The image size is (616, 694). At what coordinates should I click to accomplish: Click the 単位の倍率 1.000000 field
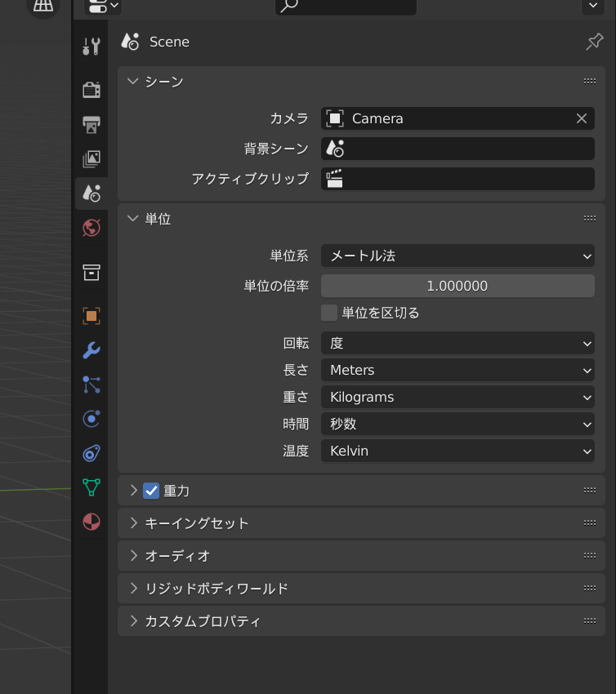tap(458, 286)
